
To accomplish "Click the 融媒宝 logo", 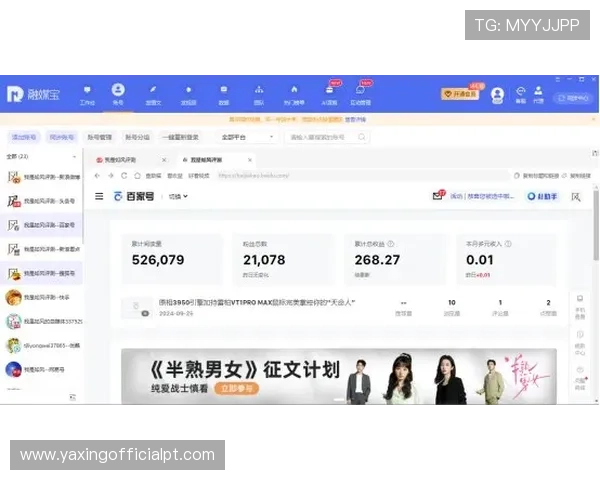I will [33, 94].
